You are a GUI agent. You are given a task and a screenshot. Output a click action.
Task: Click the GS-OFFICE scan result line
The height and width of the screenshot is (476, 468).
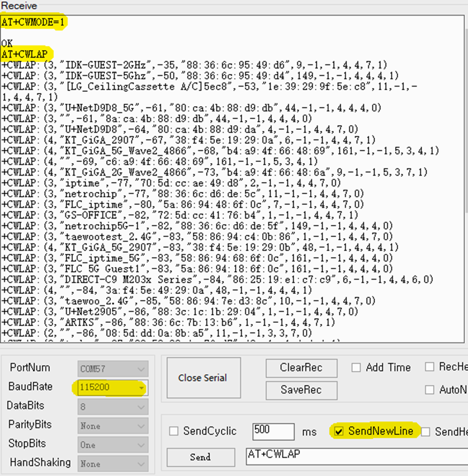tap(180, 215)
